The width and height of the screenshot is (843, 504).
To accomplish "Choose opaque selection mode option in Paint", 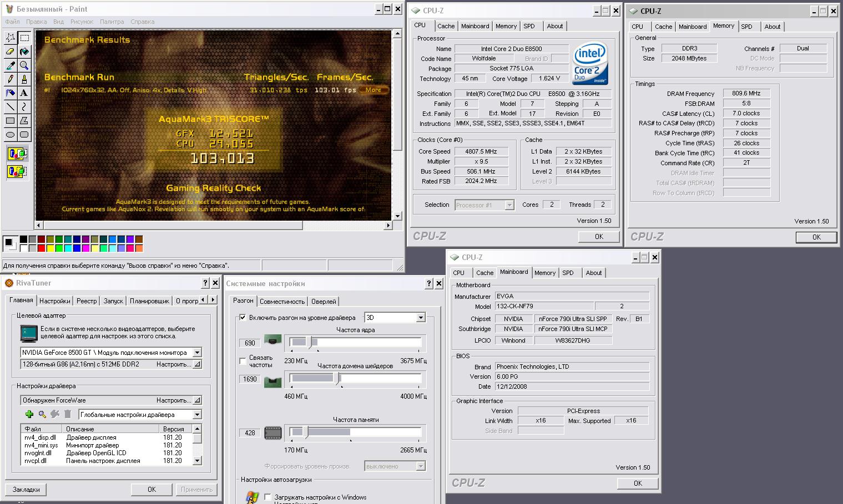I will pos(17,154).
